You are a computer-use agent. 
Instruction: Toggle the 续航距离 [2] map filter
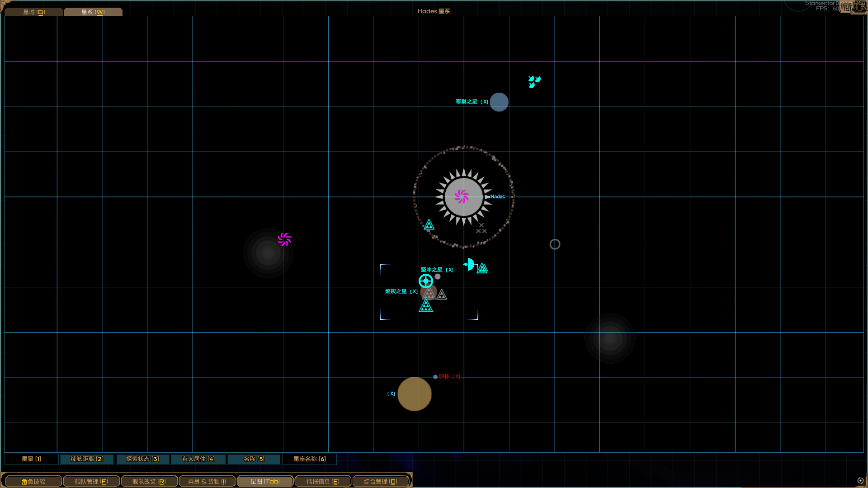click(x=87, y=459)
